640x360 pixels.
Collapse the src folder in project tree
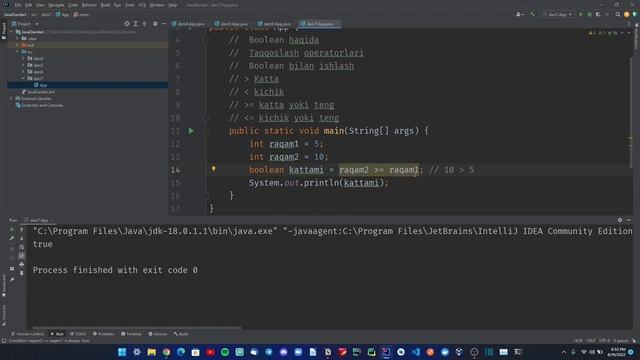tap(18, 52)
